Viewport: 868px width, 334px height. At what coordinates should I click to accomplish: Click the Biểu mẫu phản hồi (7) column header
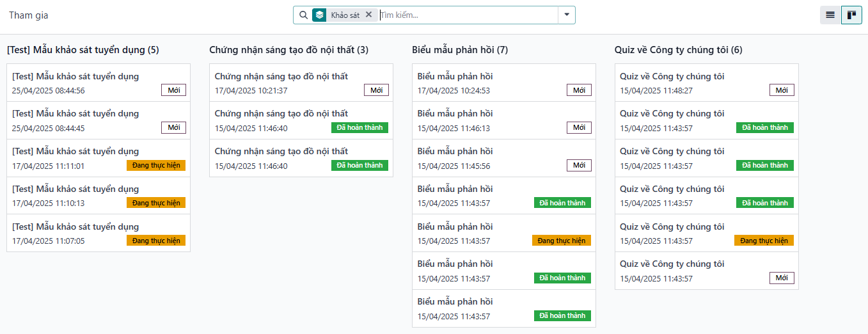(x=459, y=50)
